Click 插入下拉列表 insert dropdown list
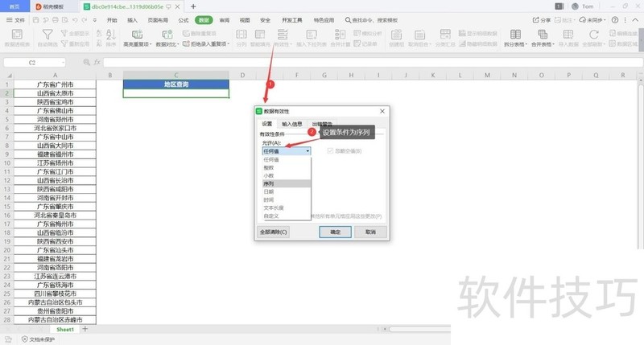 pyautogui.click(x=312, y=38)
